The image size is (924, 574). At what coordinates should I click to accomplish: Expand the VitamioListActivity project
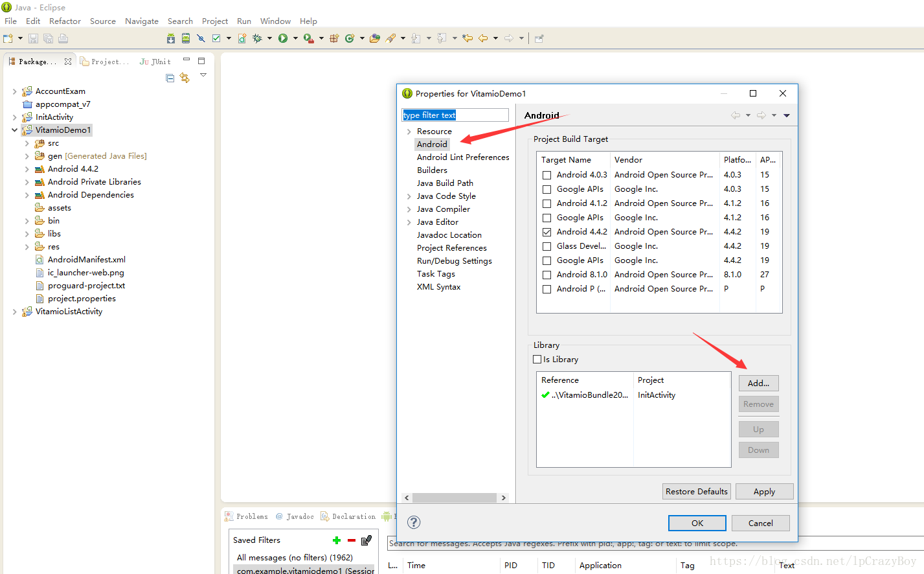(14, 312)
